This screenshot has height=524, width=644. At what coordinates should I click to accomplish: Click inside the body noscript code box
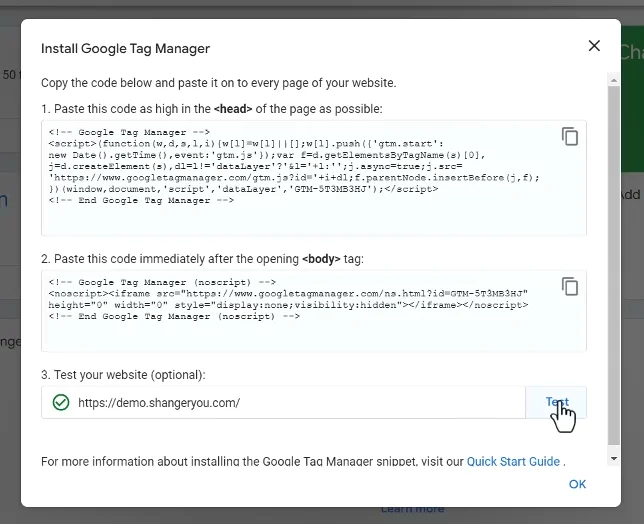tap(314, 311)
